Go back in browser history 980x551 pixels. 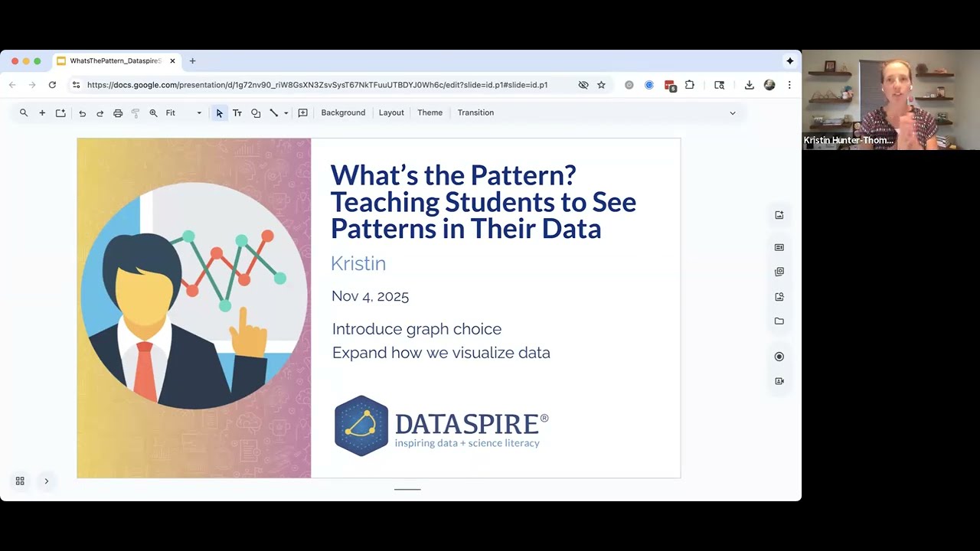12,85
